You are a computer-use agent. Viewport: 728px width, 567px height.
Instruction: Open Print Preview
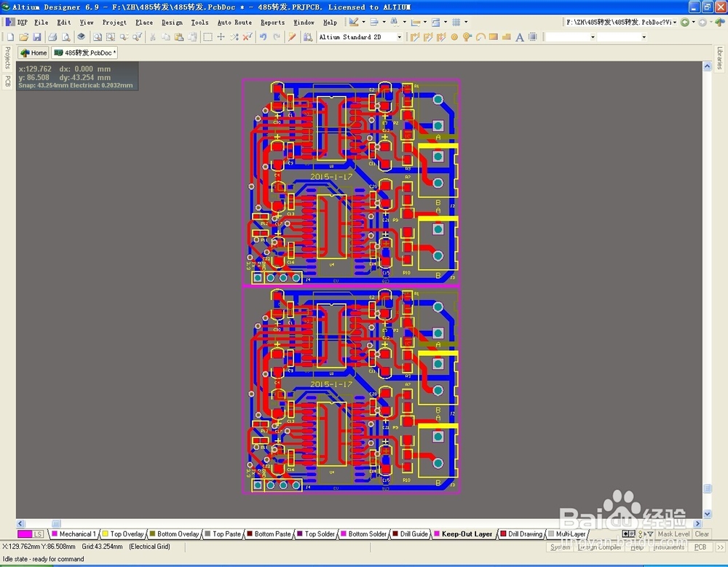click(x=66, y=36)
